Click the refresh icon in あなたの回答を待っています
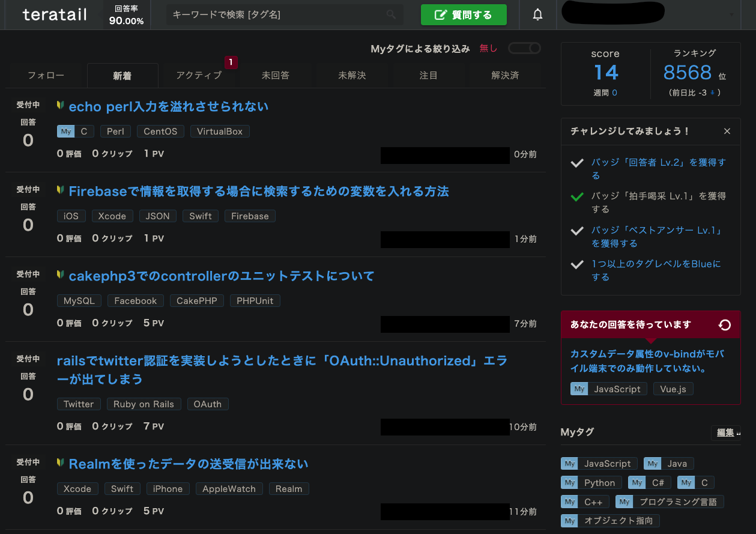The image size is (756, 534). click(725, 325)
